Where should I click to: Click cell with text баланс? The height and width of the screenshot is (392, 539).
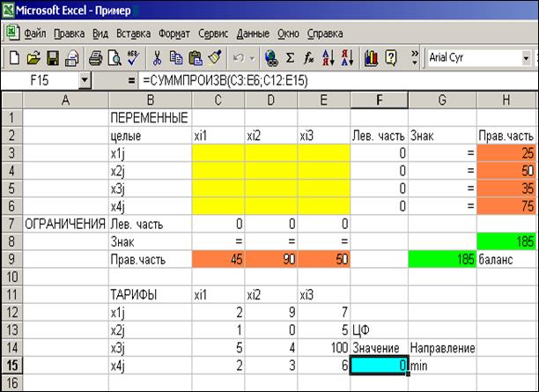(x=506, y=259)
